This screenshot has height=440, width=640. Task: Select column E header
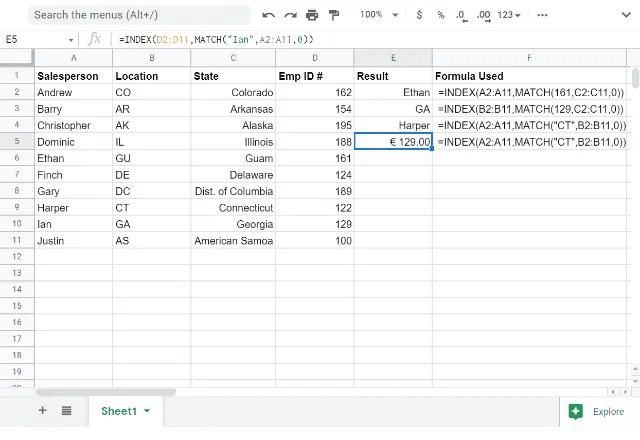393,58
